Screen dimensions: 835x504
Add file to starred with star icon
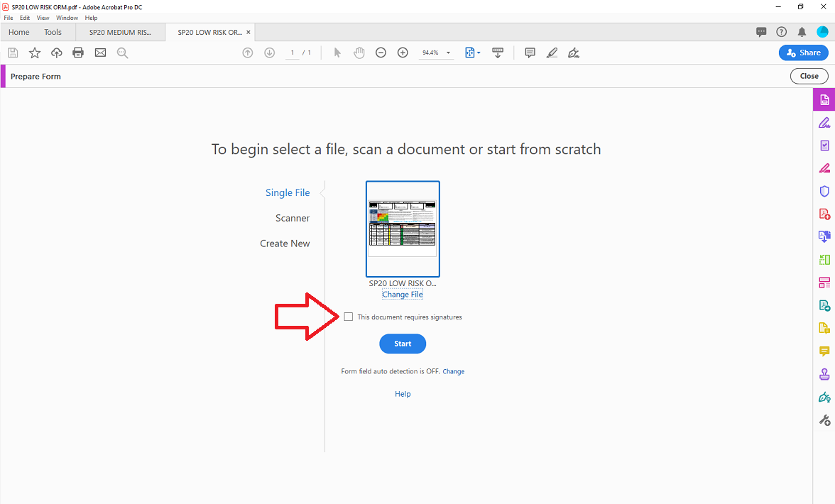(35, 53)
